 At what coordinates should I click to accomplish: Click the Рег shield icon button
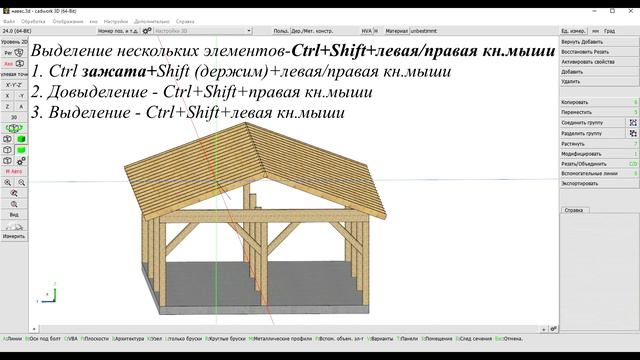click(x=14, y=53)
